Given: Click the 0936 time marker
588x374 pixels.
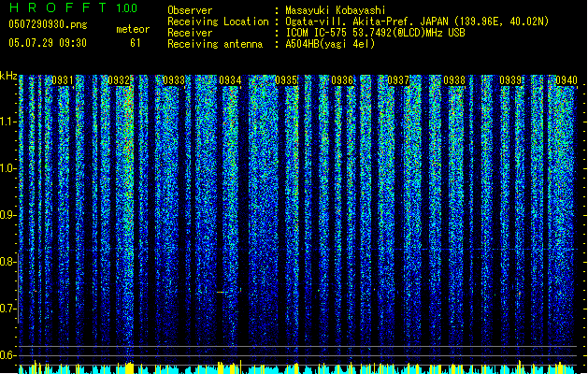Looking at the screenshot, I should click(342, 80).
